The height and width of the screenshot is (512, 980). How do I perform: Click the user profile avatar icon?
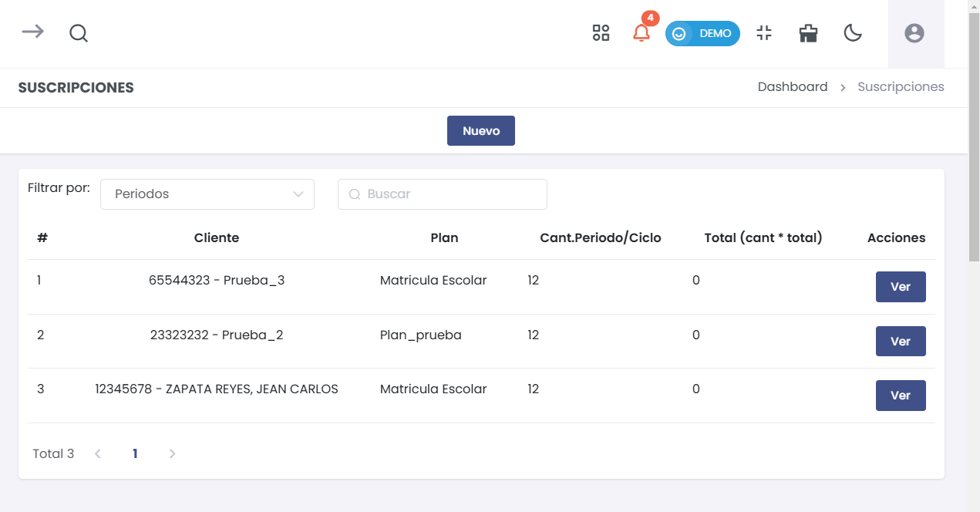[x=914, y=33]
